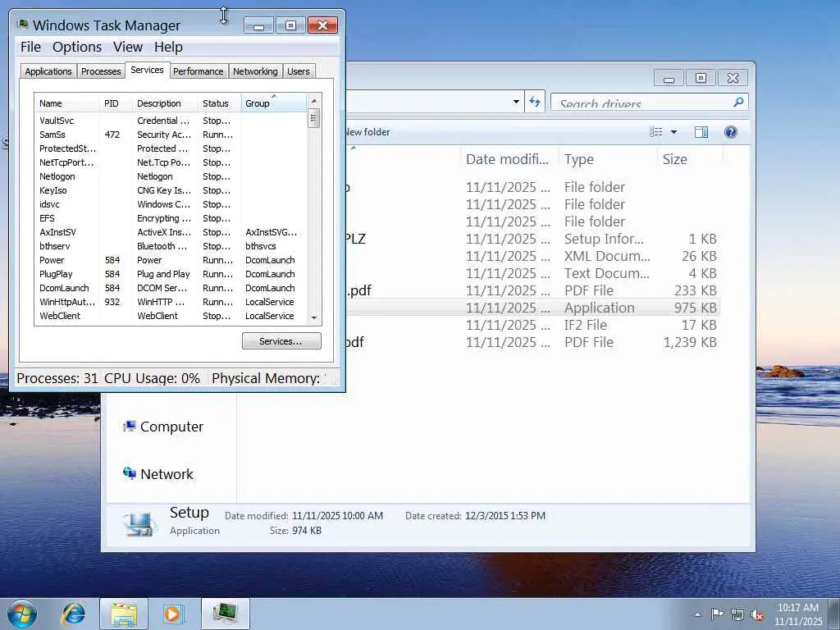Open the File menu in Task Manager

click(x=30, y=47)
